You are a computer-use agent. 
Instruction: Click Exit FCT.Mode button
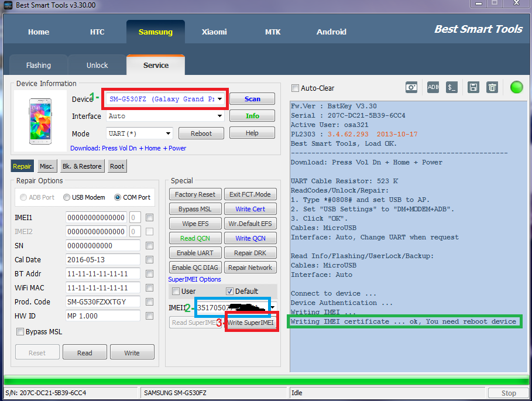pyautogui.click(x=250, y=194)
